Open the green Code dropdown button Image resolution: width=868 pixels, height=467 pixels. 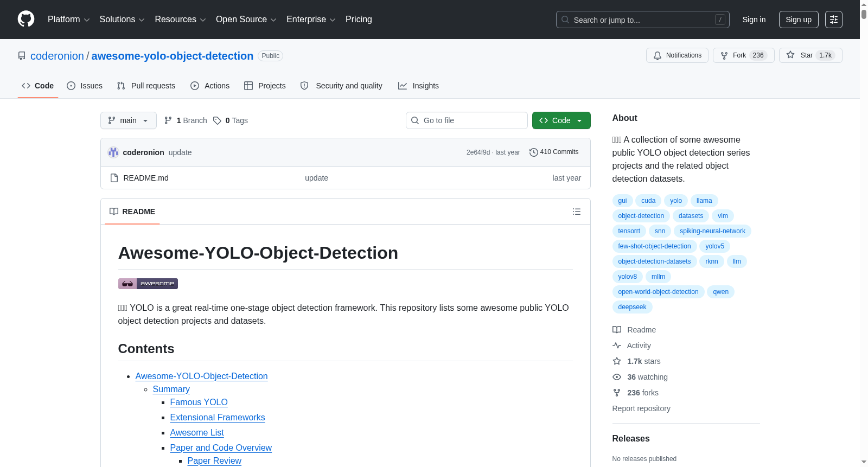pos(561,120)
